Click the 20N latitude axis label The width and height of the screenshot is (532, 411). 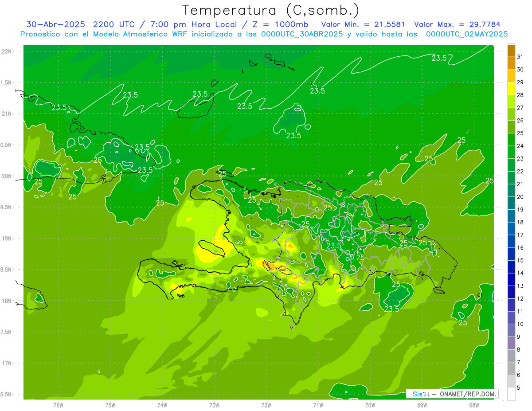pos(8,176)
